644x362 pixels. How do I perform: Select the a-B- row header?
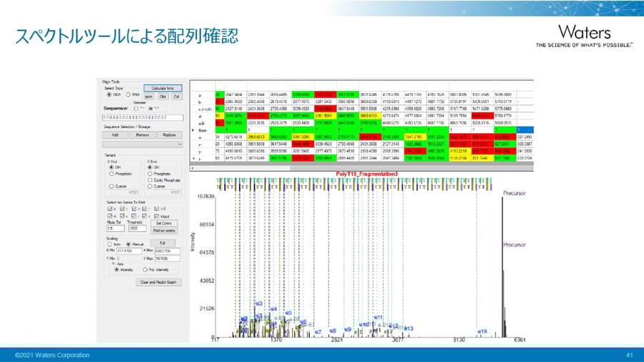(203, 123)
